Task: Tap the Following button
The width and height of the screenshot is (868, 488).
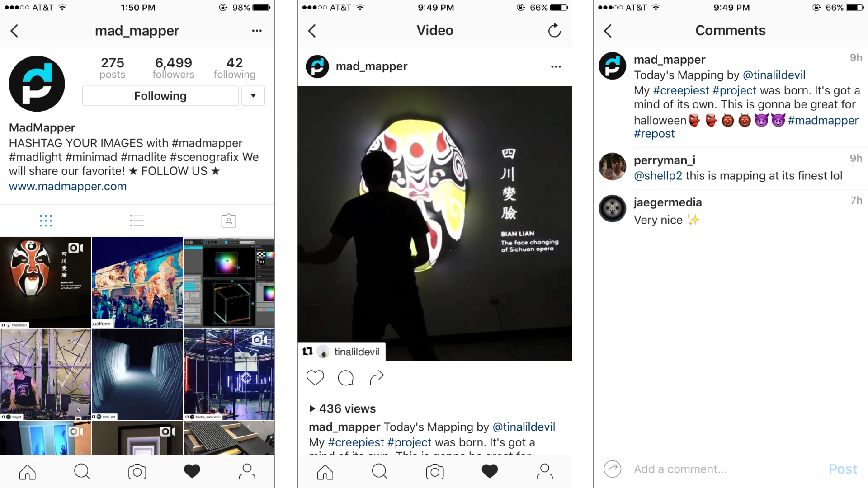Action: [x=160, y=96]
